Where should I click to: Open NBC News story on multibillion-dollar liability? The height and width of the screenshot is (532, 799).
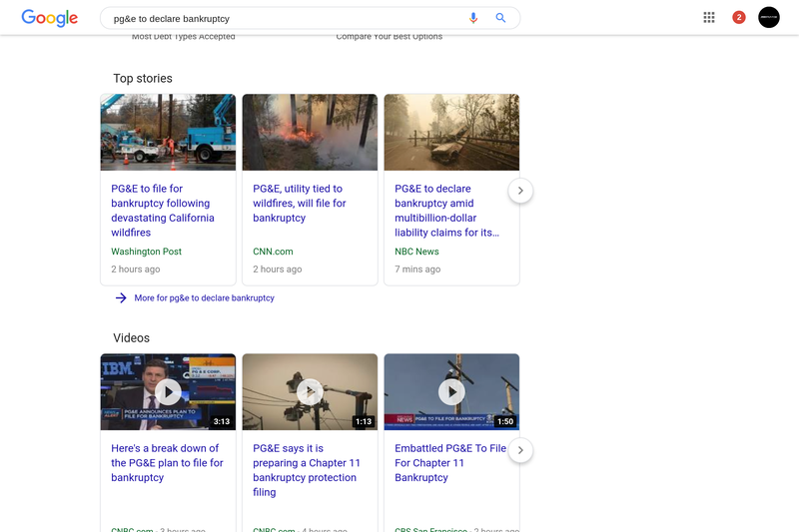pyautogui.click(x=446, y=211)
